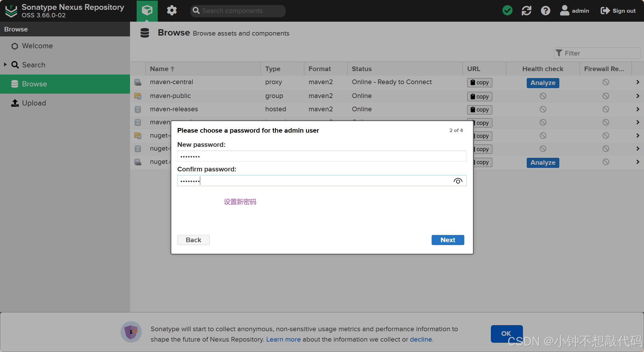Click the maven-releases repository name
The width and height of the screenshot is (644, 352).
click(x=174, y=109)
